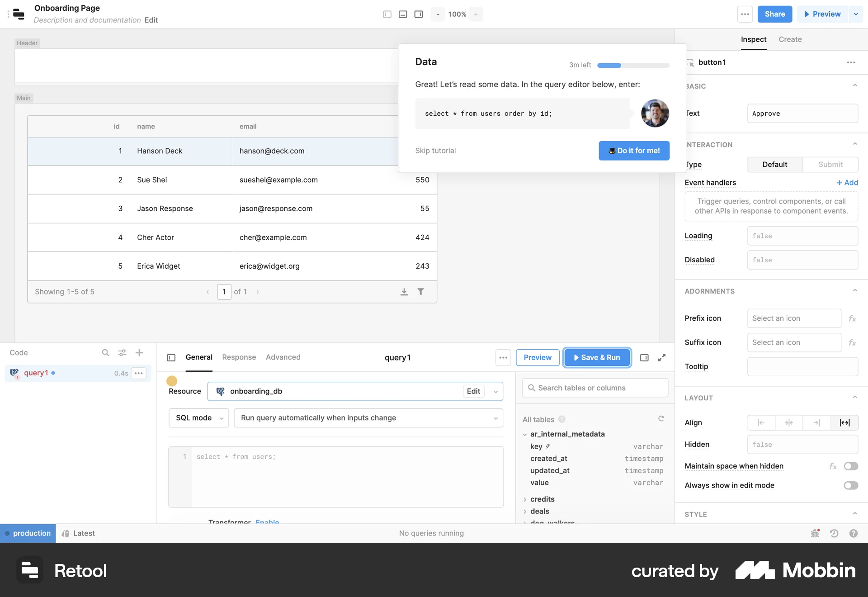Open the table filter icon
Image resolution: width=868 pixels, height=597 pixels.
421,292
